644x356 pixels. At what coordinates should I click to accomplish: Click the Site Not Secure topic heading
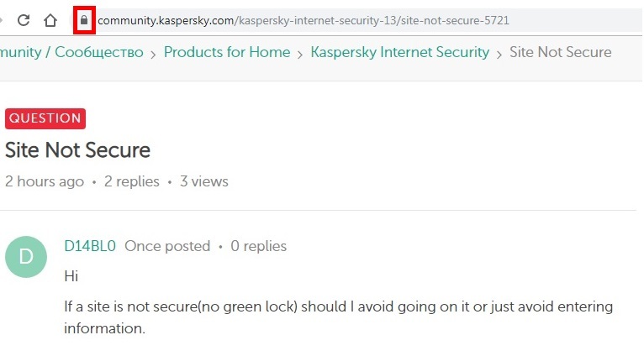click(77, 150)
